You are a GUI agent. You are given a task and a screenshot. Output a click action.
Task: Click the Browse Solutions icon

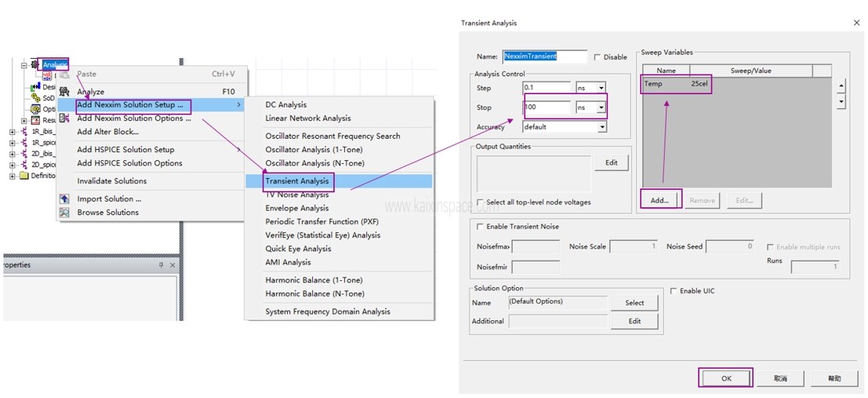(64, 213)
